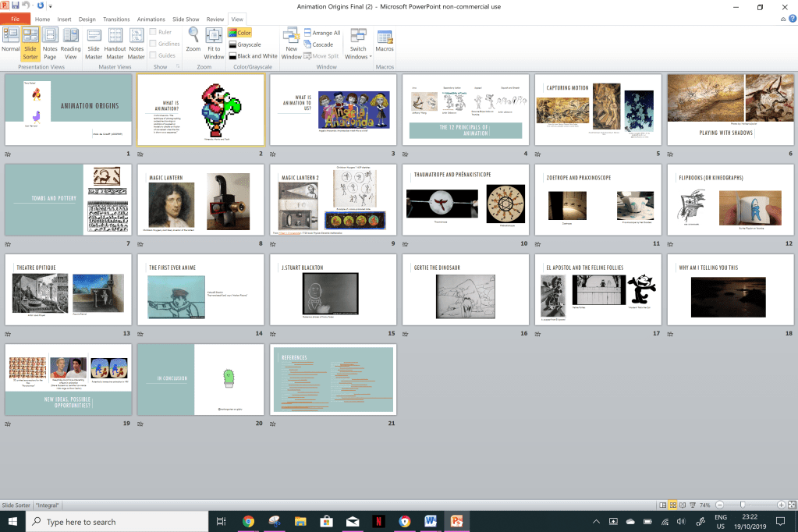
Task: Tick the Guides checkbox
Action: 153,55
